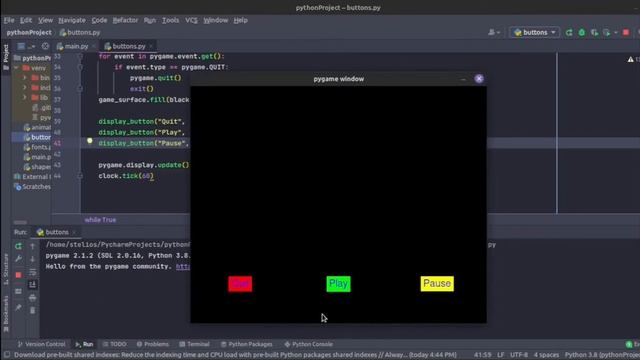This screenshot has width=640, height=360.
Task: Expand the venv folder in project tree
Action: point(16,68)
